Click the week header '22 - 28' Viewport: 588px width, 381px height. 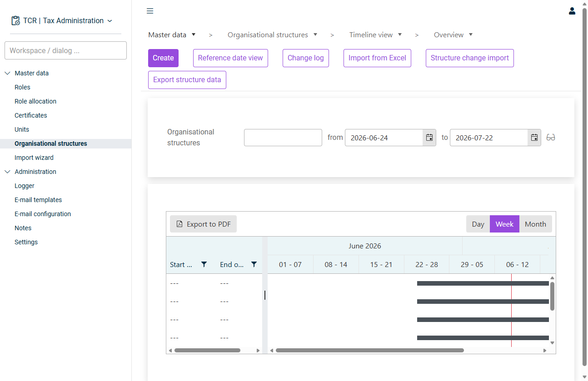tap(427, 264)
